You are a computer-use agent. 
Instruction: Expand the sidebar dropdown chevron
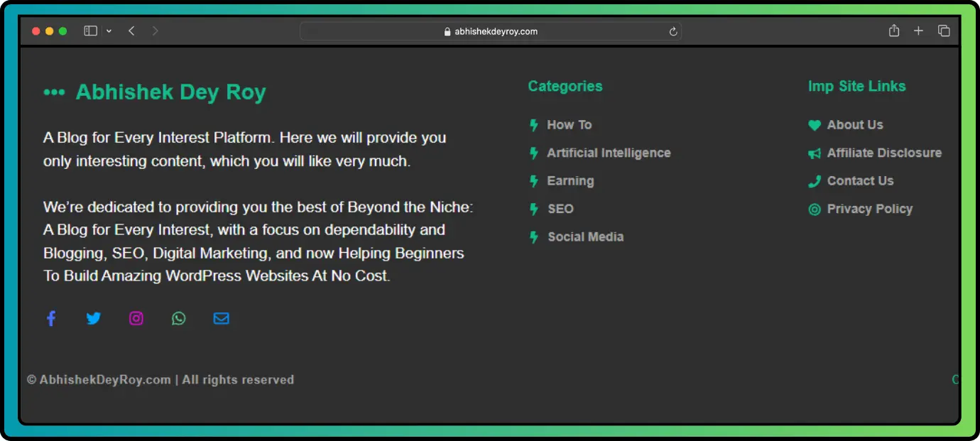click(x=109, y=31)
